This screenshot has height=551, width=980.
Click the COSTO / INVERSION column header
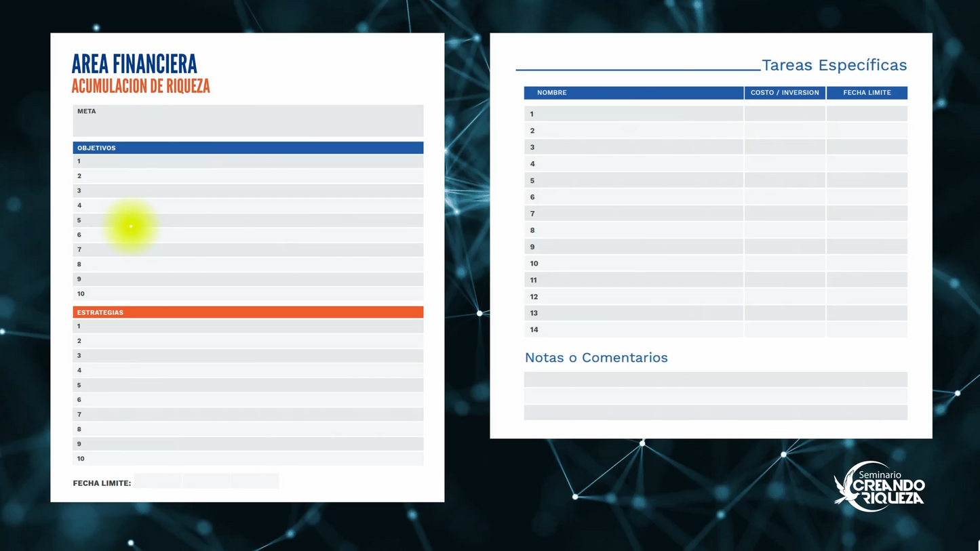click(x=785, y=93)
